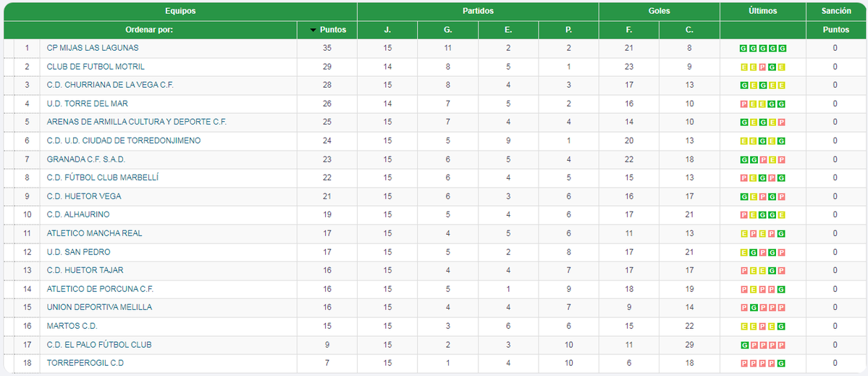Viewport: 868px width, 376px height.
Task: Click the Sanción Puntos column header
Action: tap(836, 30)
